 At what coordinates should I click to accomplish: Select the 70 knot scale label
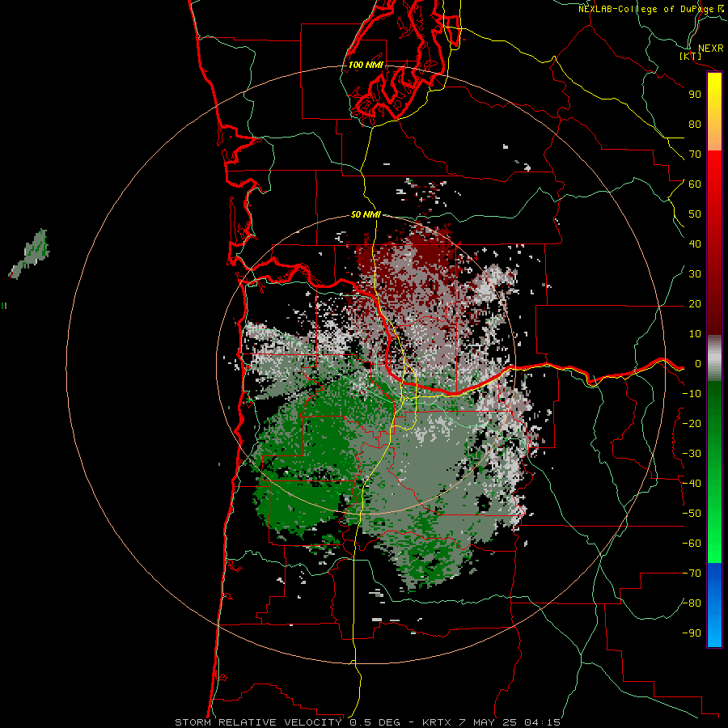pyautogui.click(x=695, y=154)
